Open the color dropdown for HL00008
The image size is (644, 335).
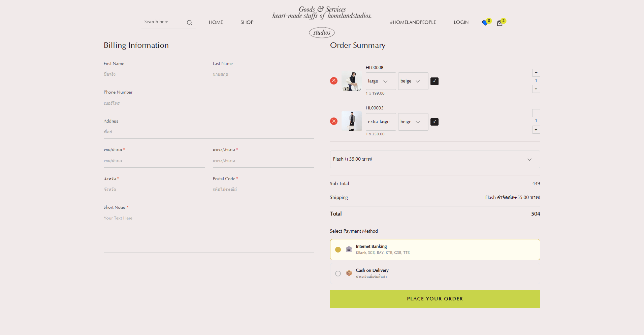(x=413, y=81)
